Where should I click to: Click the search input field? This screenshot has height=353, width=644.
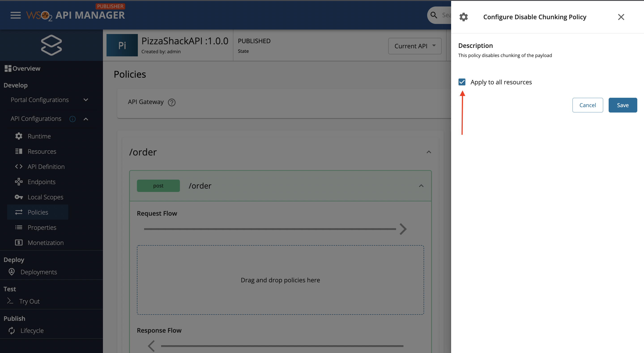point(446,15)
